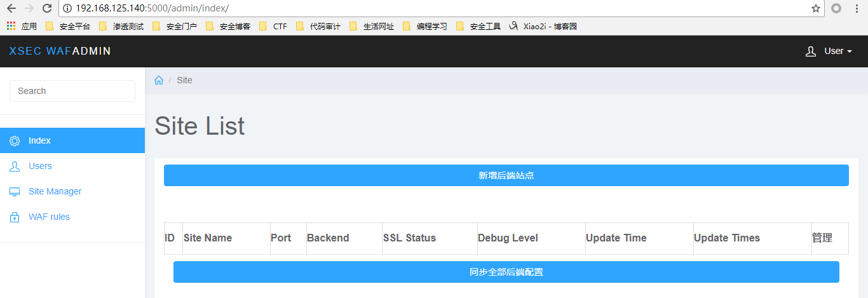868x298 pixels.
Task: Open Users page from sidebar
Action: point(72,166)
